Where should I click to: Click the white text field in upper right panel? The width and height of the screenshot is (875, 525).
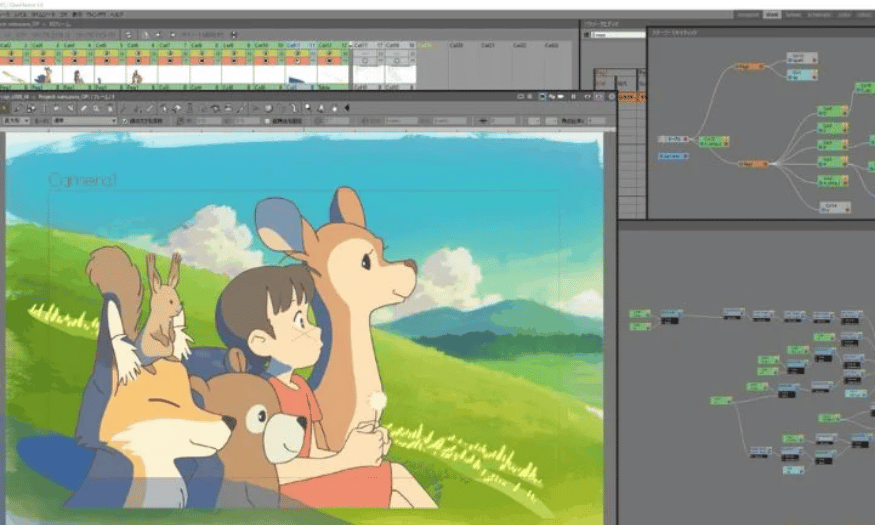click(618, 35)
